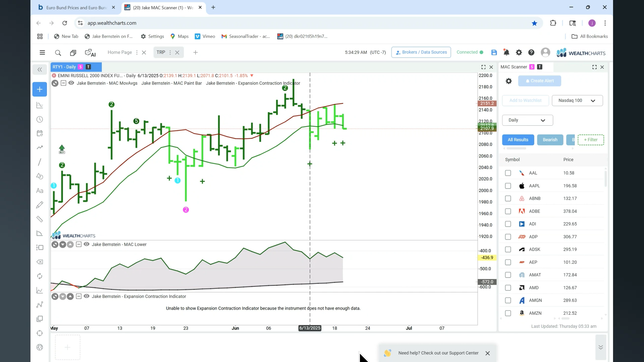Open the hamburger main menu
This screenshot has height=362, width=644.
coord(42,52)
